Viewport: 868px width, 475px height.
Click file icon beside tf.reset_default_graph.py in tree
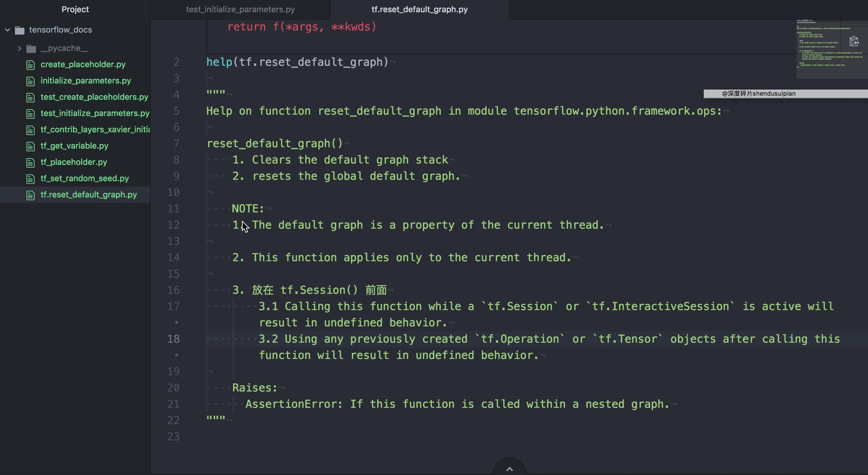(x=31, y=195)
